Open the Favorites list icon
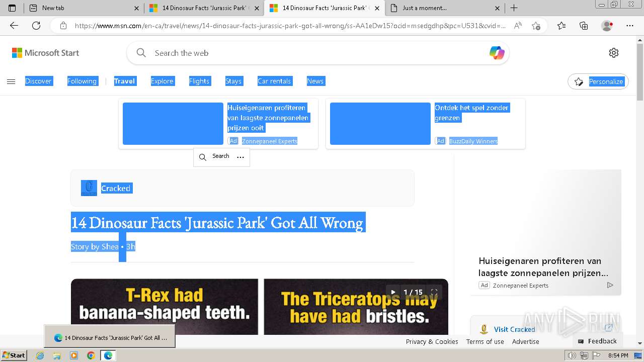This screenshot has width=644, height=362. pos(561,26)
